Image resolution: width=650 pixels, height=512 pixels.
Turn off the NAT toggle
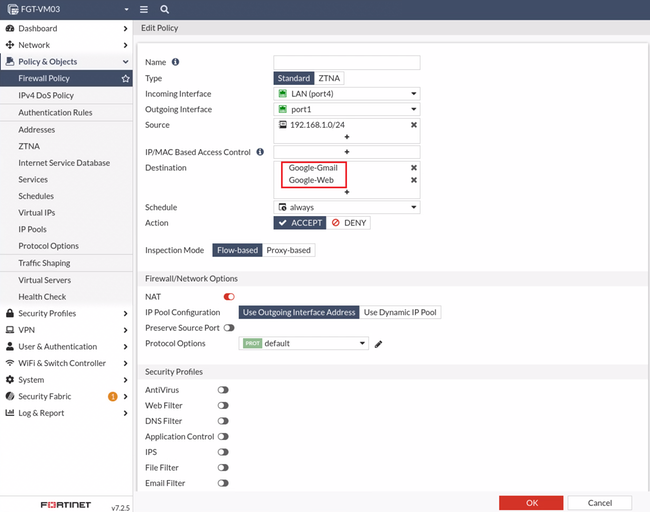(x=229, y=296)
